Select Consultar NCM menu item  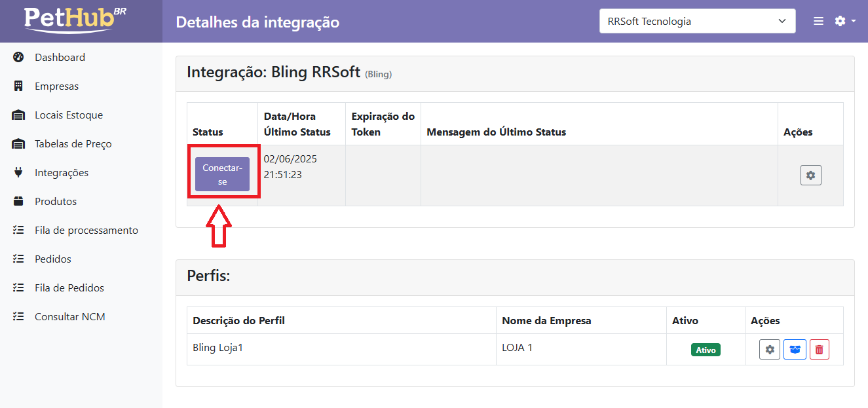pyautogui.click(x=70, y=316)
